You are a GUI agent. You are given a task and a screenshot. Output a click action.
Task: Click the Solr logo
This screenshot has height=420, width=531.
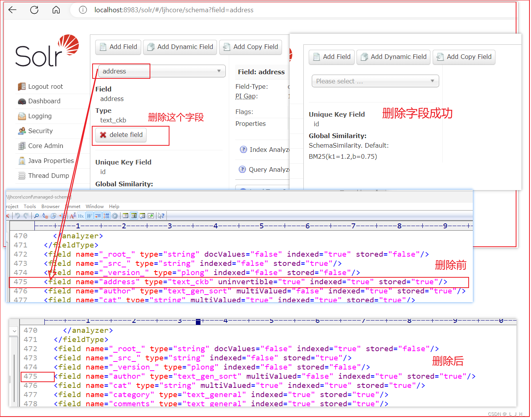point(47,51)
